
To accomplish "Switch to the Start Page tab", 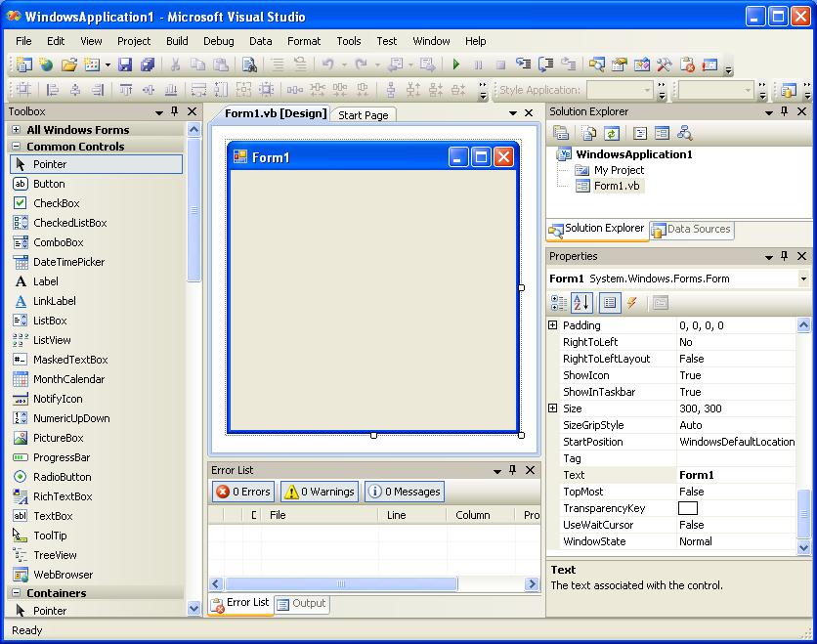I will (363, 114).
